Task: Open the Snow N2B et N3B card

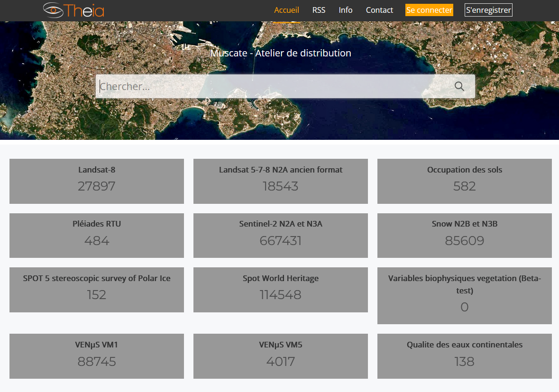Action: click(x=465, y=236)
